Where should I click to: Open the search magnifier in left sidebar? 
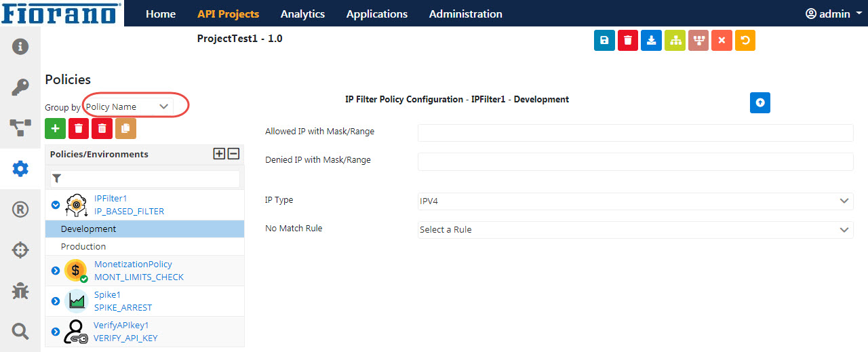coord(20,331)
